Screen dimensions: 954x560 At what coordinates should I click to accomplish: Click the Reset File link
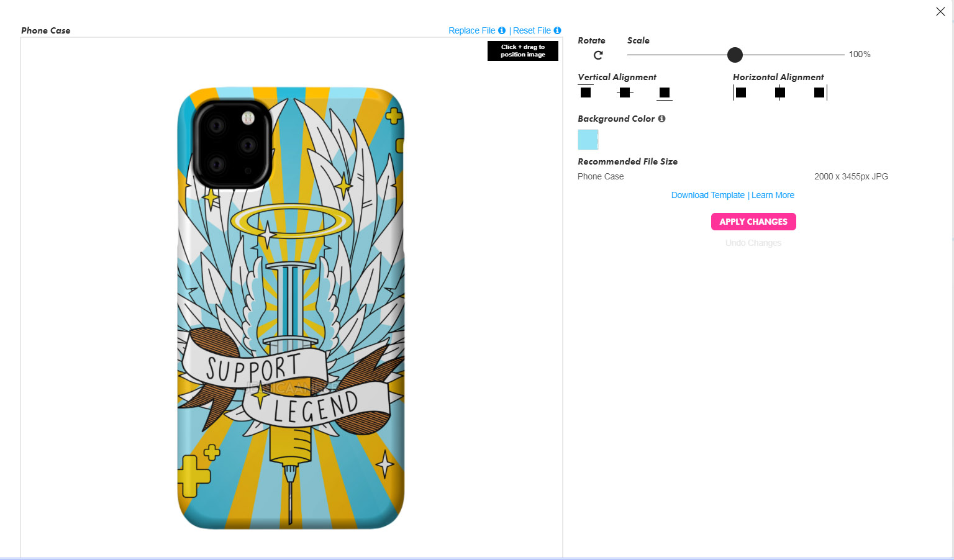[x=532, y=30]
